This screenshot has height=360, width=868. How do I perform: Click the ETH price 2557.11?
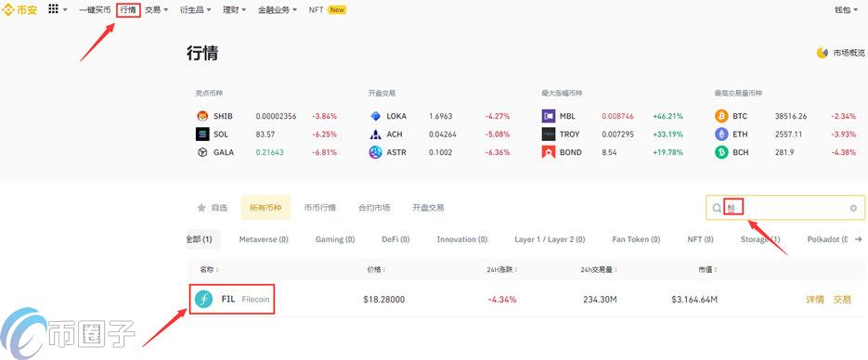point(788,134)
